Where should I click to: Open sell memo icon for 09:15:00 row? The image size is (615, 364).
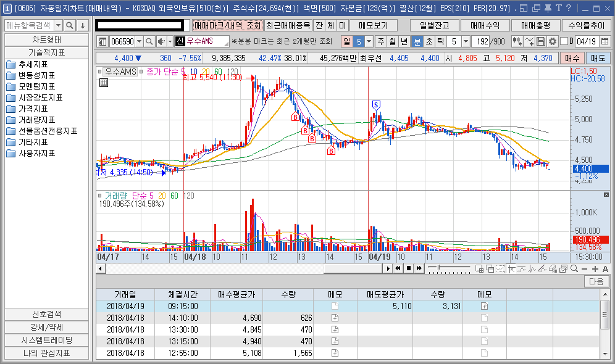point(484,306)
